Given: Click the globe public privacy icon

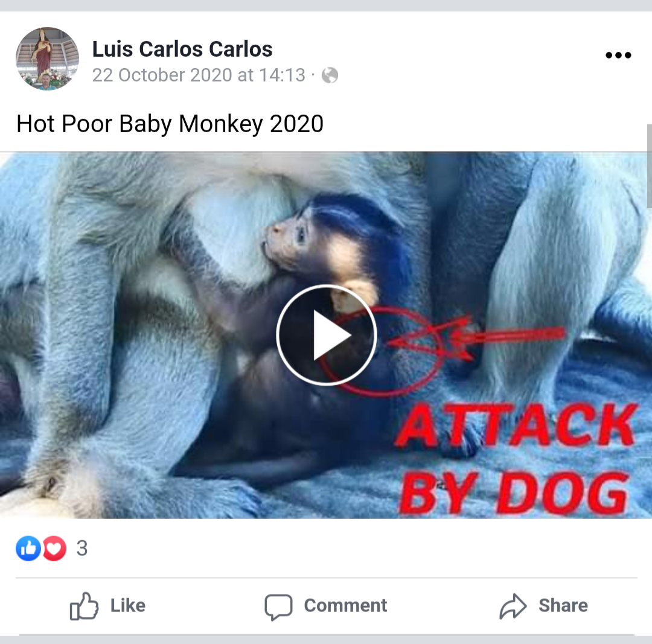Looking at the screenshot, I should 330,75.
